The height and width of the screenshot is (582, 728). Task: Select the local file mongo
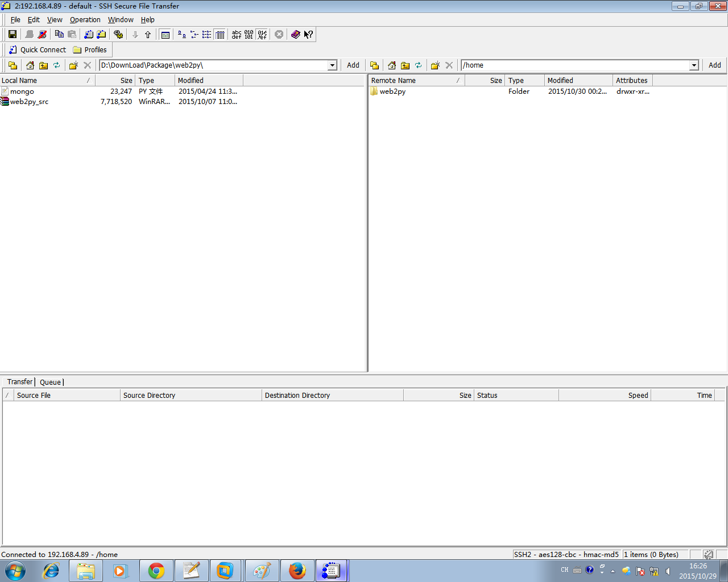click(22, 92)
